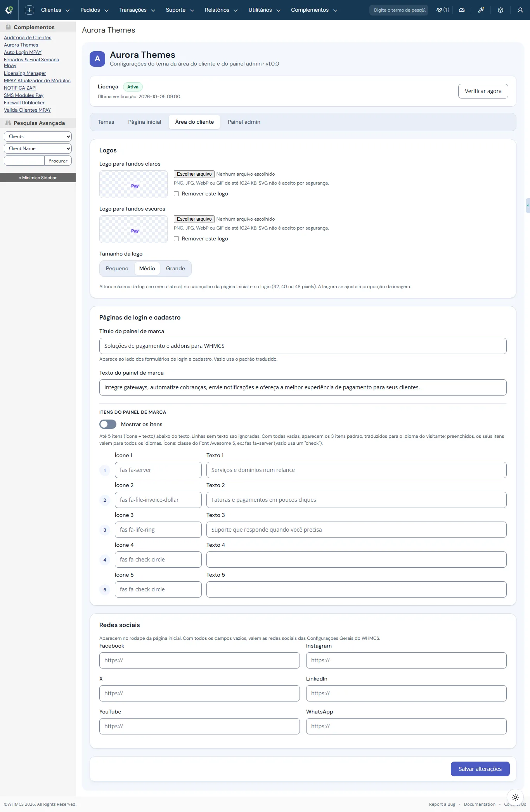Image resolution: width=530 pixels, height=812 pixels.
Task: Open the Clients search type dropdown
Action: point(38,136)
